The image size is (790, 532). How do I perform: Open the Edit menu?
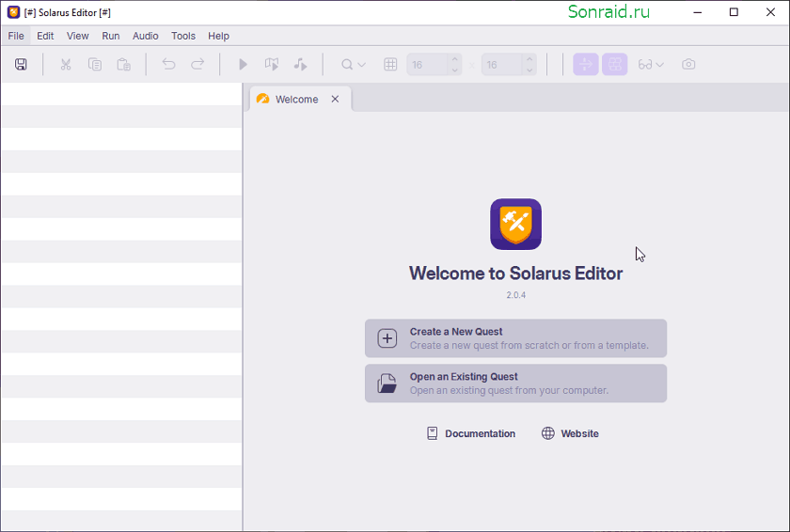[45, 36]
